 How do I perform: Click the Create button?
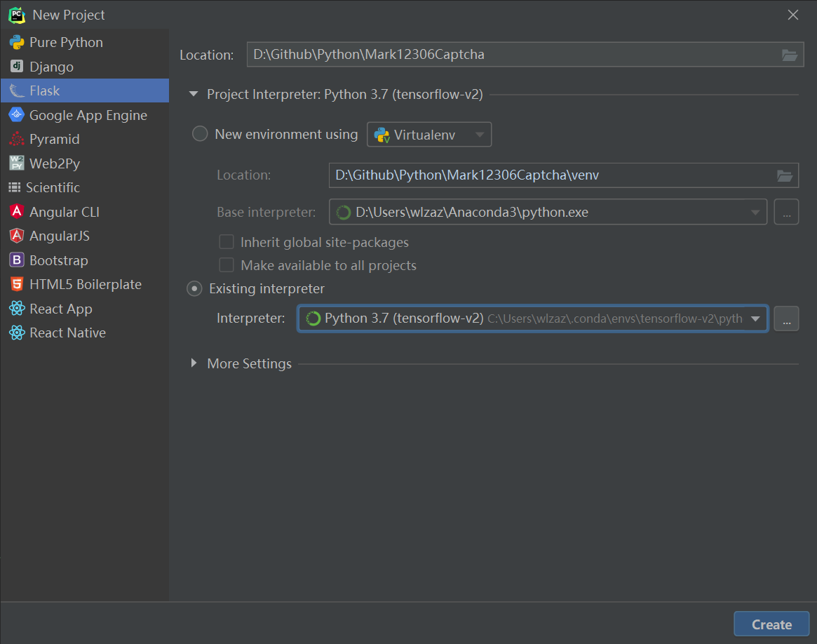771,624
